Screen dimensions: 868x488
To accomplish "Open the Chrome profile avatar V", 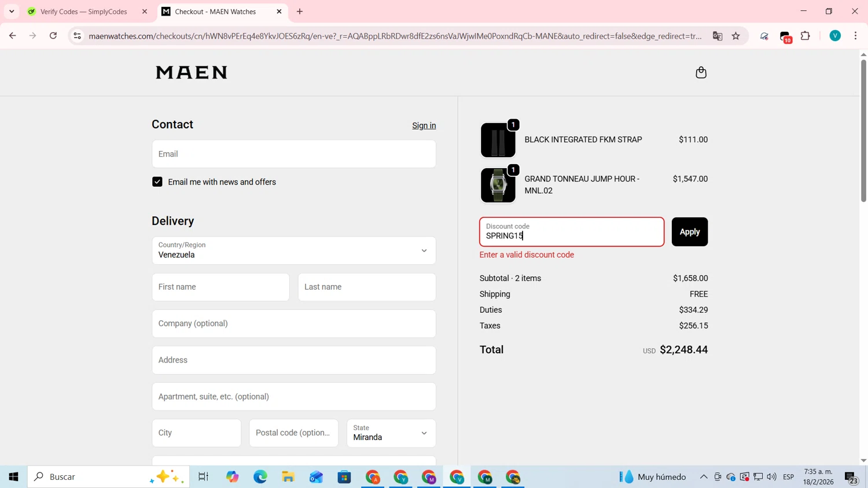I will 835,36.
